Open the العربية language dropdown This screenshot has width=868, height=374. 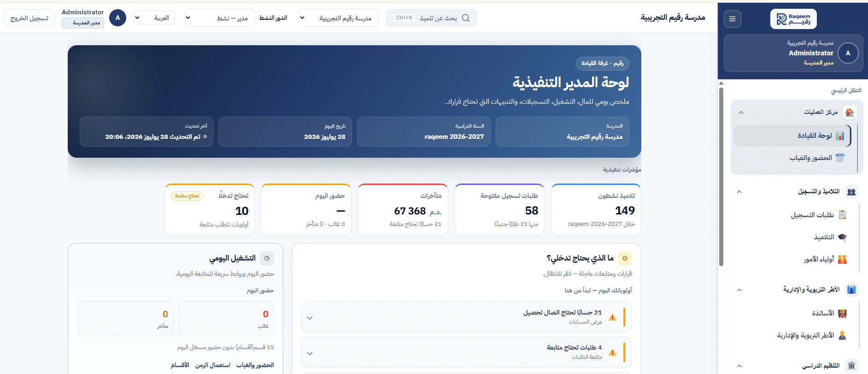point(154,18)
